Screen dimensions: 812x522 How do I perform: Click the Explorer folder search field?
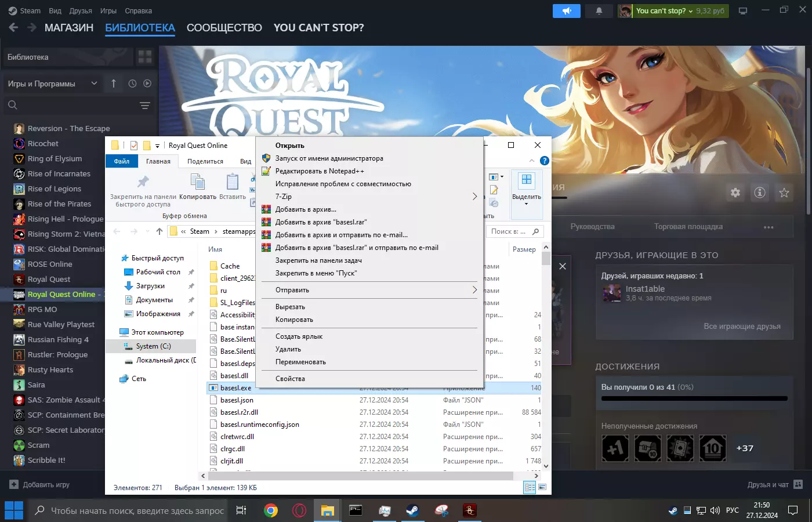514,231
